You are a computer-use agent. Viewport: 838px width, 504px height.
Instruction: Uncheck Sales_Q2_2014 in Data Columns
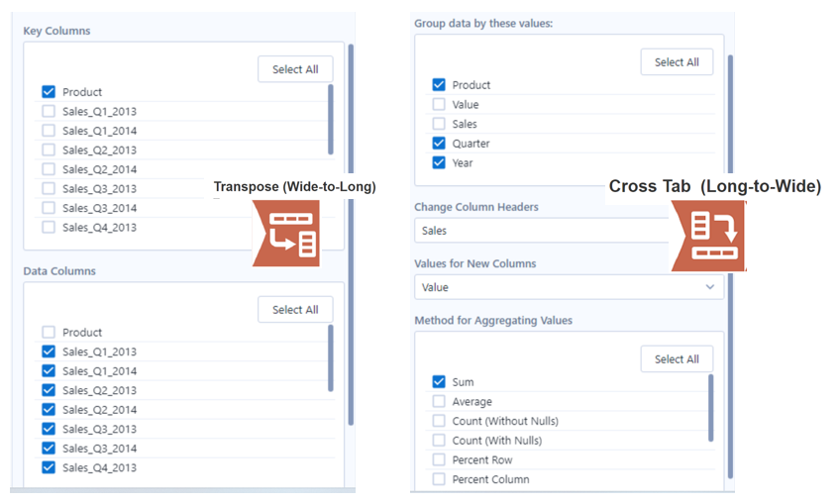(x=49, y=409)
